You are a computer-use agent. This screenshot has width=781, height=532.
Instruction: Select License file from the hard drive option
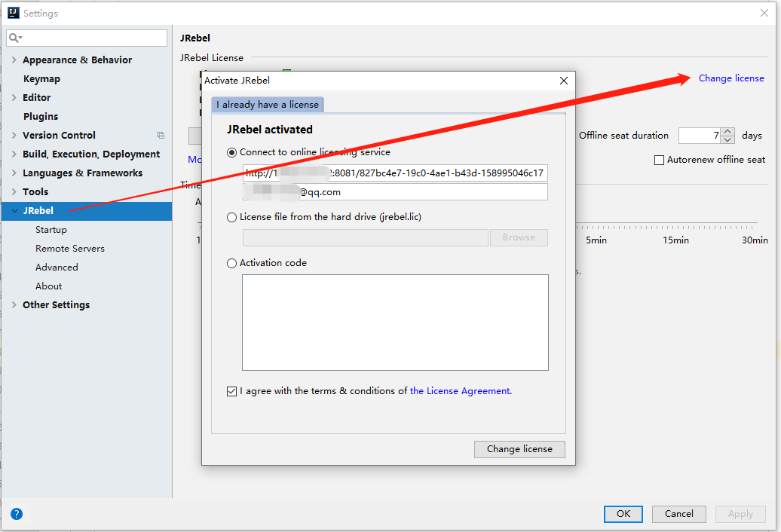coord(231,218)
